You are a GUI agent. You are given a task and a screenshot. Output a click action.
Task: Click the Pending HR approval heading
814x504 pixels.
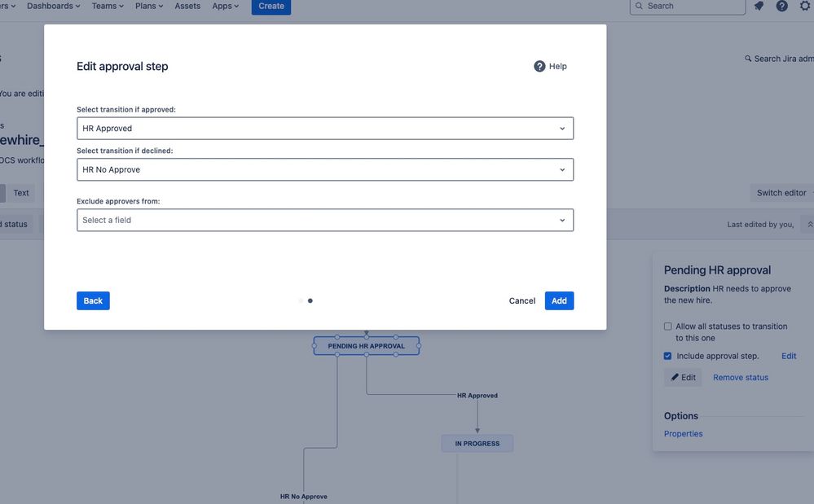717,270
